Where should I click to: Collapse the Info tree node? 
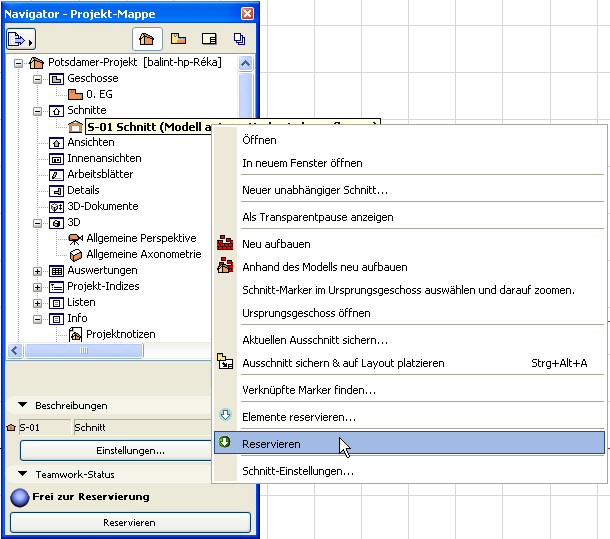(x=37, y=320)
